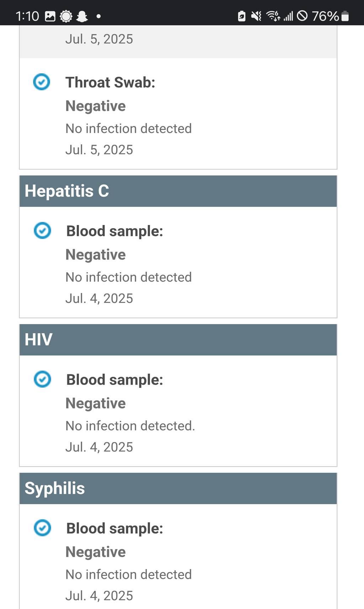Viewport: 364px width, 609px height.
Task: Tap the HIV blood sample checkmark icon
Action: (x=42, y=379)
